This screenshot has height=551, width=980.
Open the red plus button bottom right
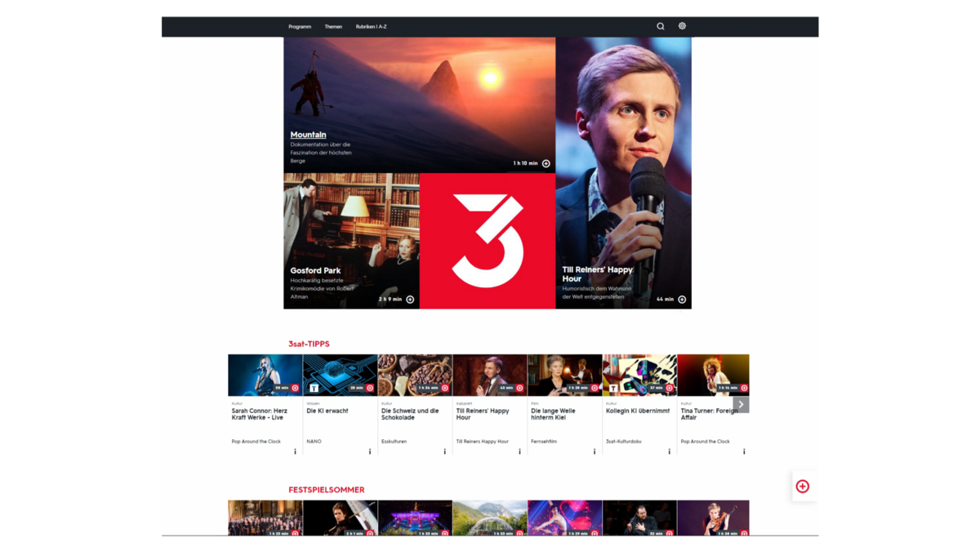[x=803, y=487]
